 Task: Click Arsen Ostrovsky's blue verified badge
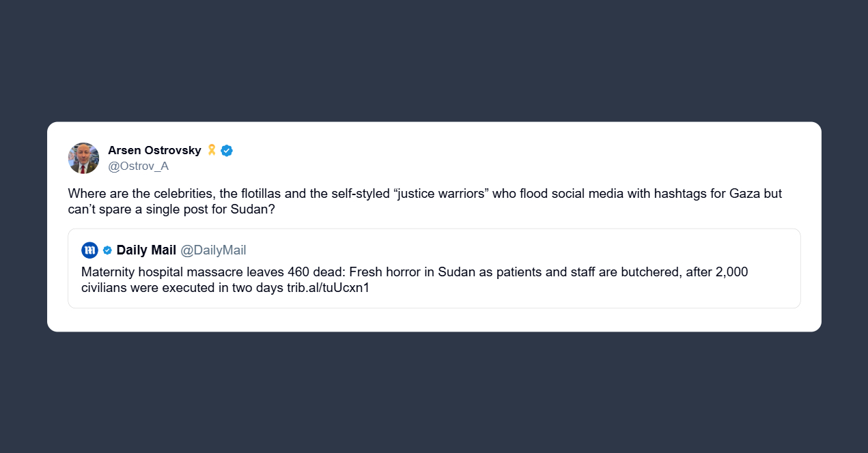point(227,151)
